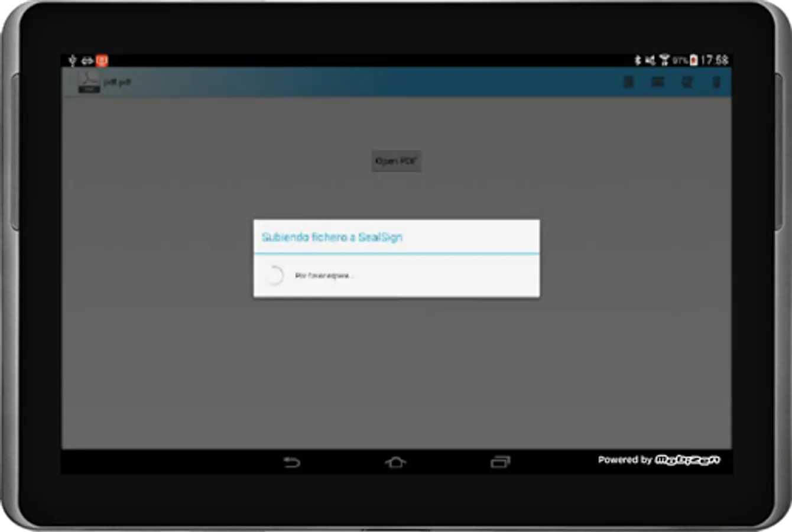
Task: Click the 'Por favor espere...' message
Action: tap(324, 276)
